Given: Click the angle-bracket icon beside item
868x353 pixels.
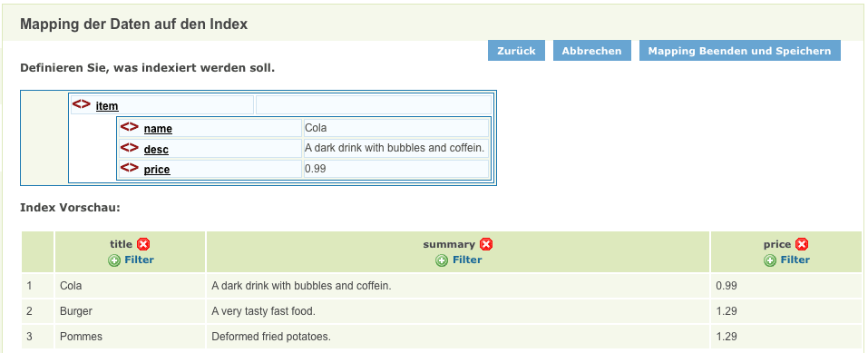Looking at the screenshot, I should (82, 104).
